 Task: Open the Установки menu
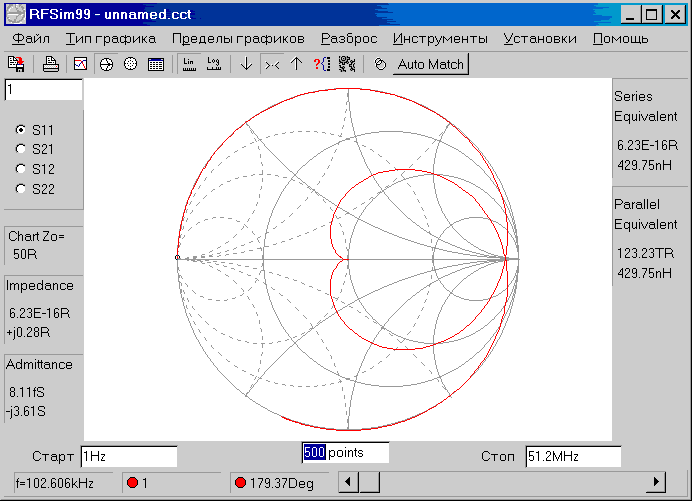540,39
